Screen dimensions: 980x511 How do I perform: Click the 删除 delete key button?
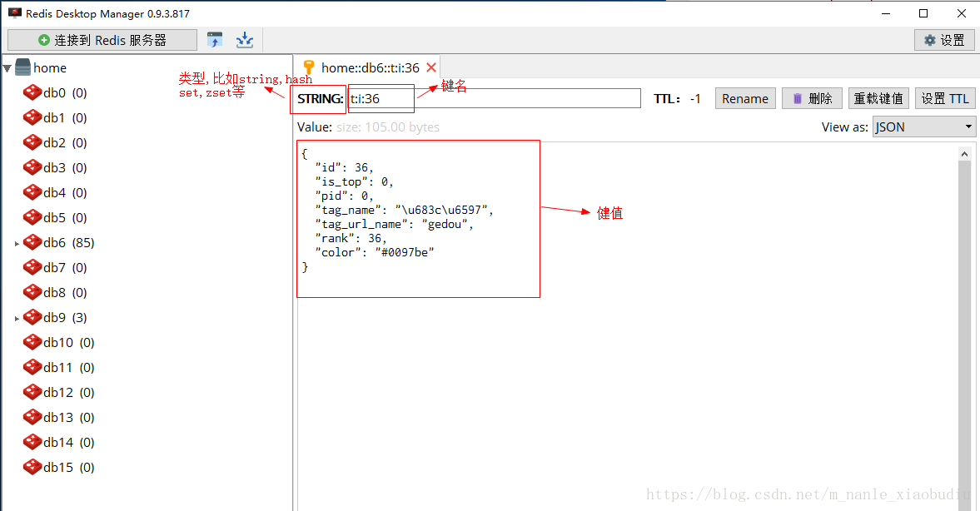[813, 99]
